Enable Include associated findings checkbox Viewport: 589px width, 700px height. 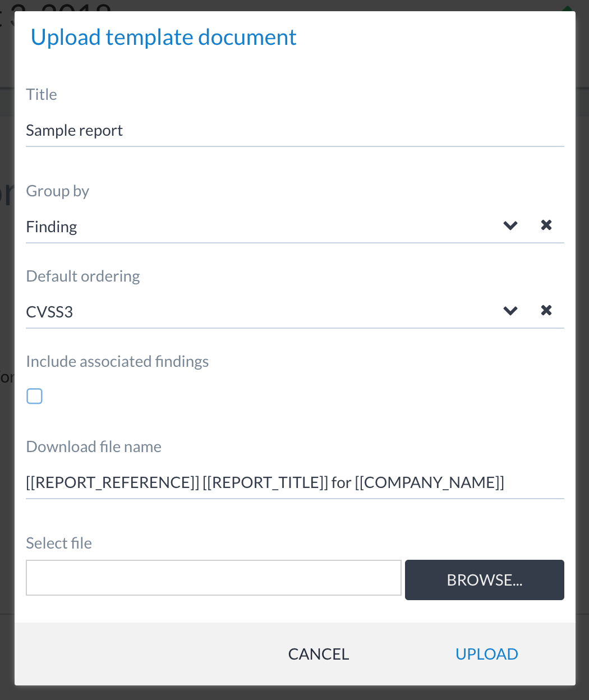click(35, 397)
